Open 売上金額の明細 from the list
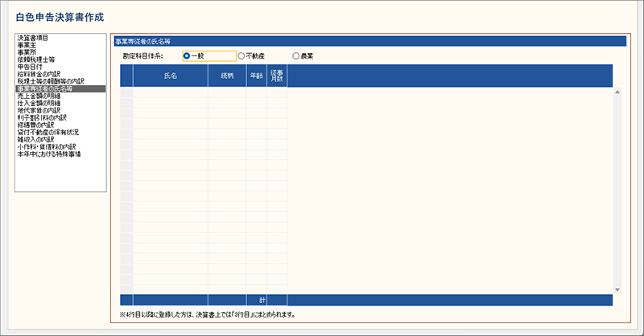The width and height of the screenshot is (644, 336). point(39,96)
